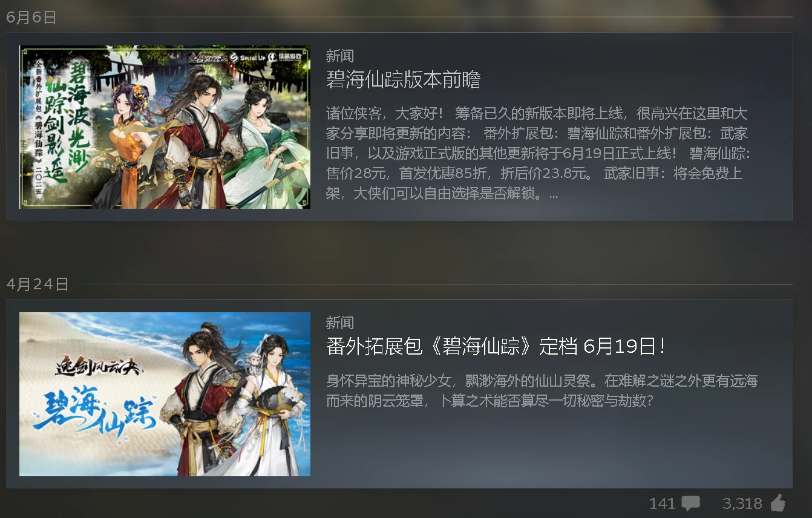Click the 4月24日 date header
Viewport: 812px width, 518px height.
pos(38,284)
